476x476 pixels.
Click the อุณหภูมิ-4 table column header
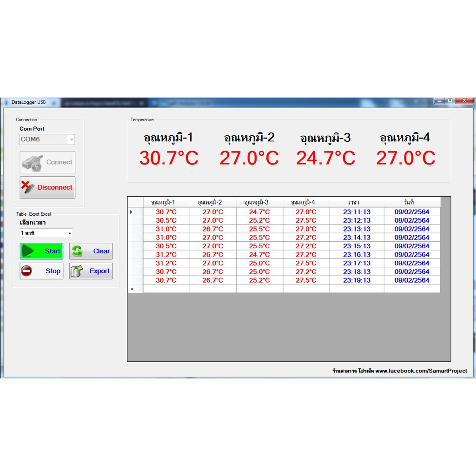point(306,202)
